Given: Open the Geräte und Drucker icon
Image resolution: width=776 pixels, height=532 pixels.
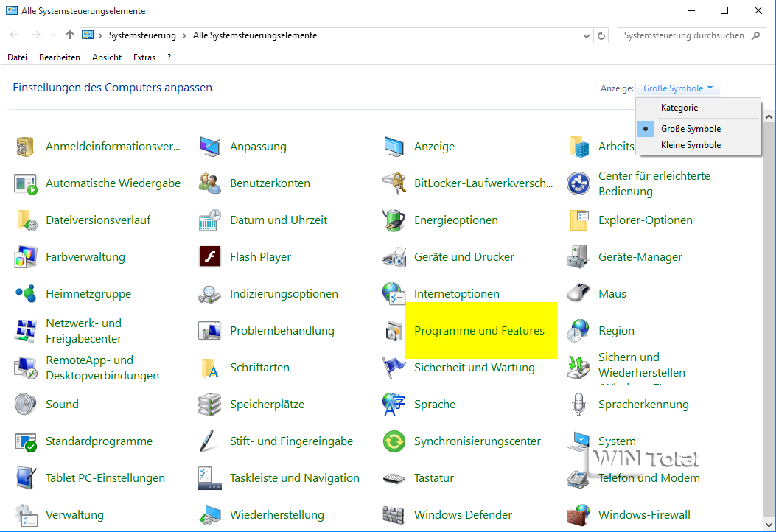Looking at the screenshot, I should [394, 257].
